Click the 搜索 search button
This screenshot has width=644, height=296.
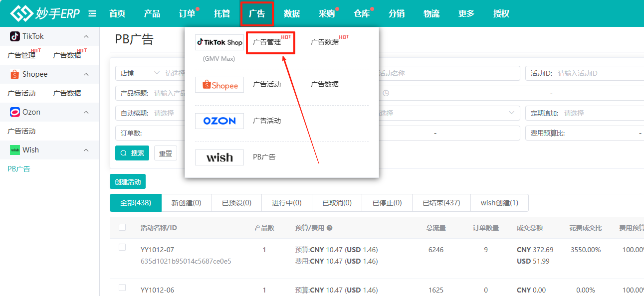click(x=132, y=153)
